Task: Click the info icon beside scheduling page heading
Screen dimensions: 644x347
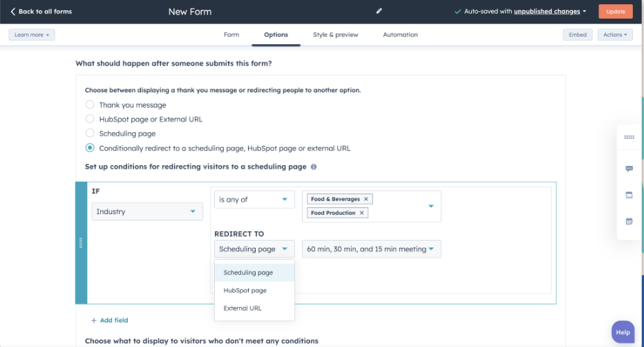Action: [x=314, y=167]
